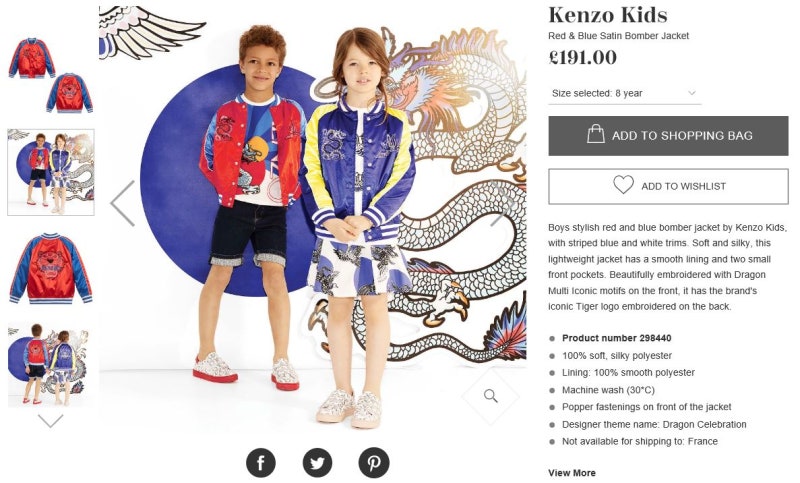Select front and back jackets thumbnail

51,75
